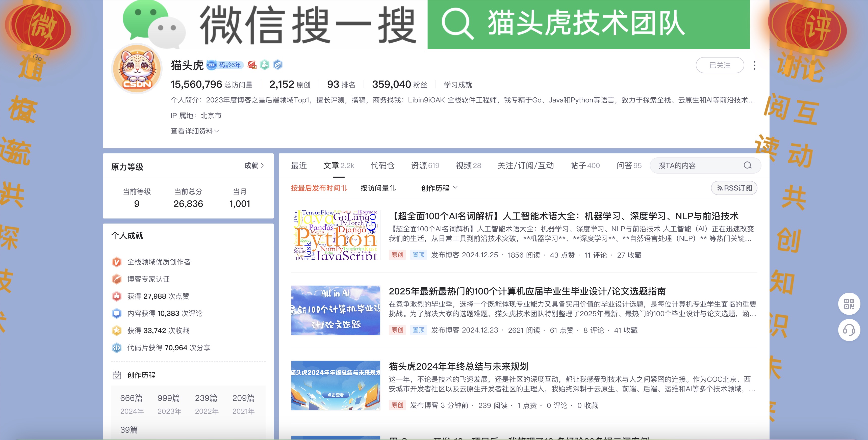Screen dimensions: 868x440
Task: Open article 2025年最新最热门的100个计算机应届毕业生毕业设计
Action: click(527, 291)
